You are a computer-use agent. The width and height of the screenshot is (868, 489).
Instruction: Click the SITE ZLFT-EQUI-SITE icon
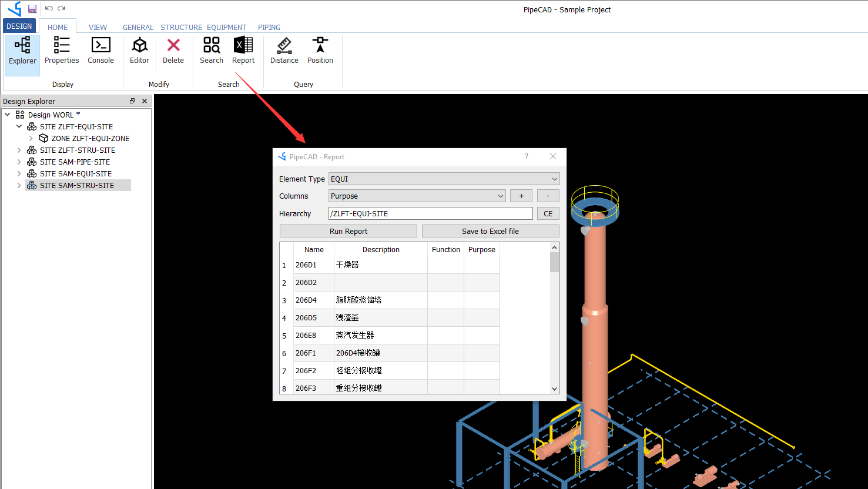tap(32, 126)
